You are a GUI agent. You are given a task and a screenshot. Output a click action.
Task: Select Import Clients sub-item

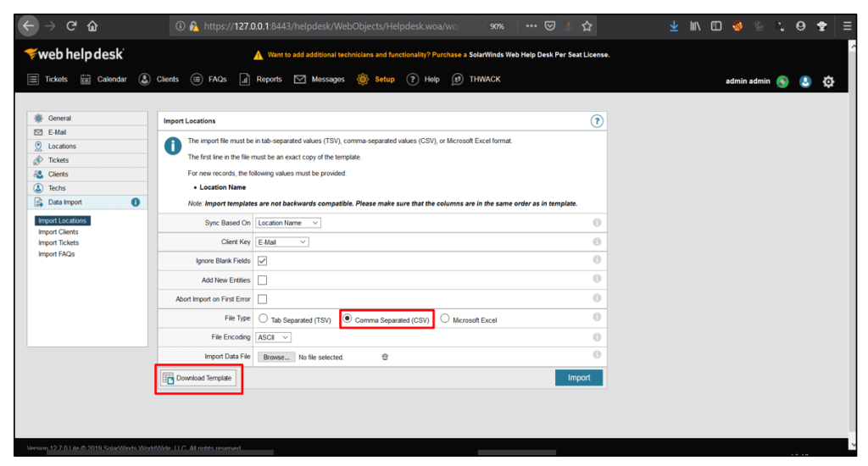coord(58,232)
